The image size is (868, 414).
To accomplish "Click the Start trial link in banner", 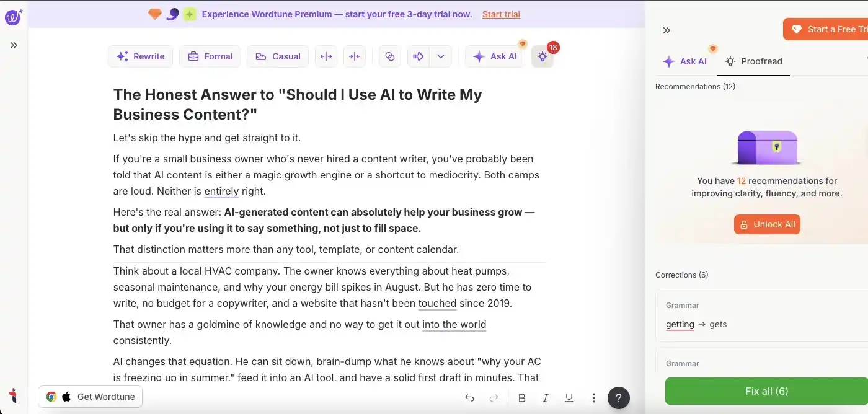I will (x=501, y=14).
